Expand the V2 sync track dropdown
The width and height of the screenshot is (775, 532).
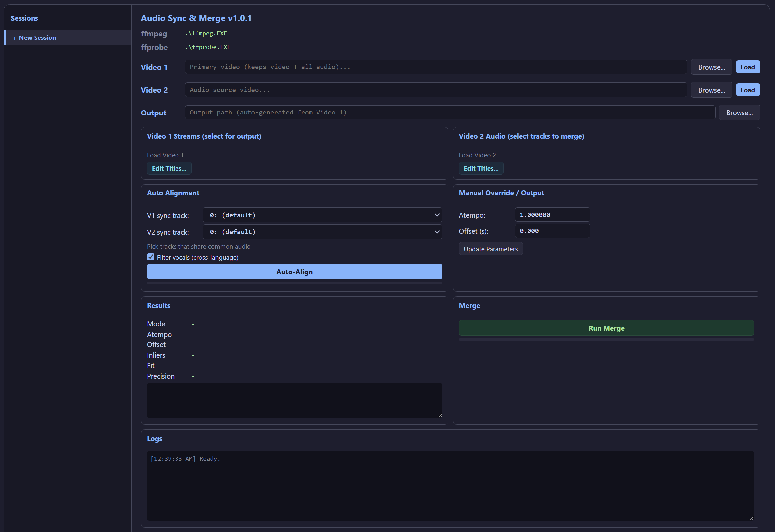point(322,232)
